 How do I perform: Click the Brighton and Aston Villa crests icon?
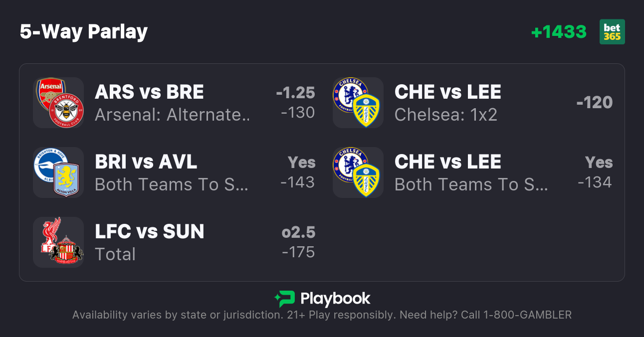point(58,172)
